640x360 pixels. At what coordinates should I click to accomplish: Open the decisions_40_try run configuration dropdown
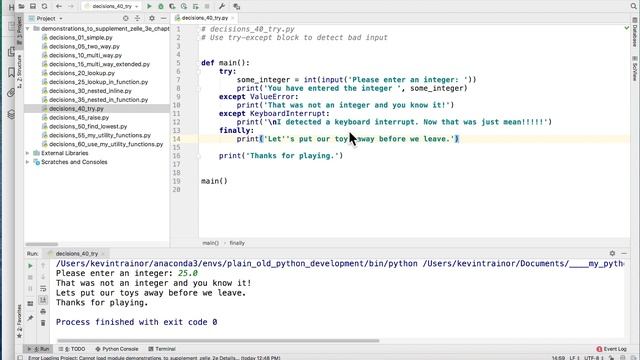(x=111, y=7)
